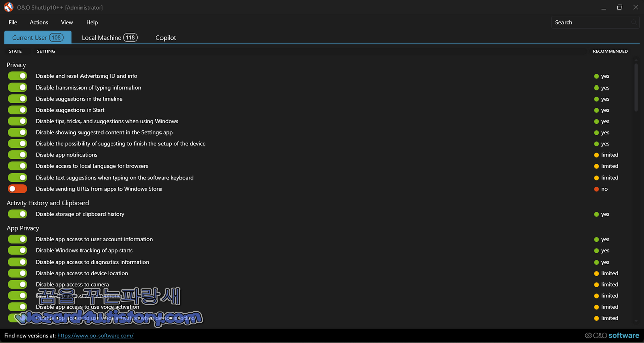This screenshot has width=644, height=343.
Task: Select the Current User tab
Action: [x=38, y=37]
